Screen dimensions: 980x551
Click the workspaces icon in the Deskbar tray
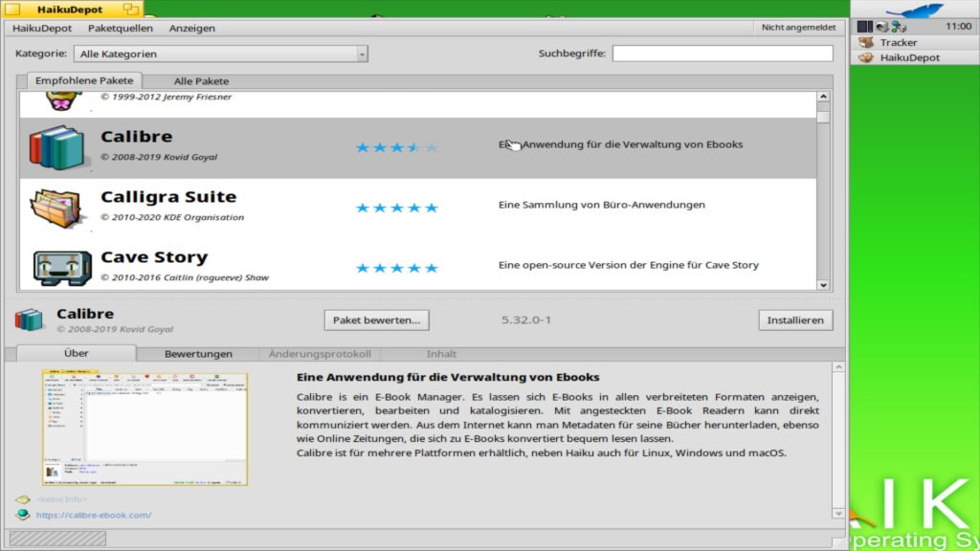click(864, 26)
